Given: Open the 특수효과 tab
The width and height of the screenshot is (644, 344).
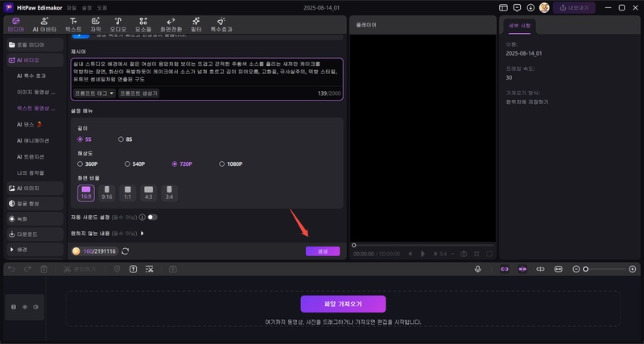Looking at the screenshot, I should tap(221, 25).
